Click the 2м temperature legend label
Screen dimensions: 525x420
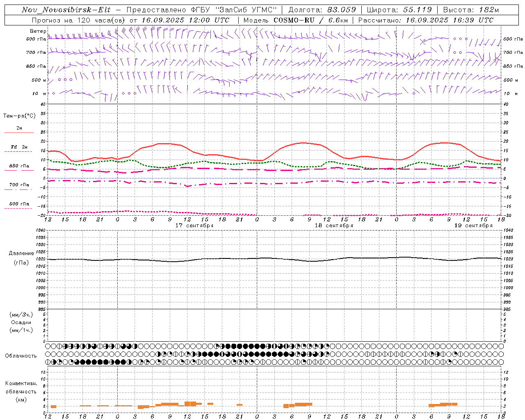tap(19, 128)
